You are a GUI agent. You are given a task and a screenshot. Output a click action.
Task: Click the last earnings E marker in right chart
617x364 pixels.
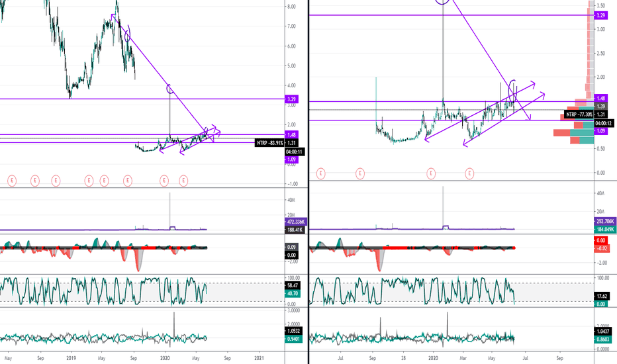pos(469,173)
